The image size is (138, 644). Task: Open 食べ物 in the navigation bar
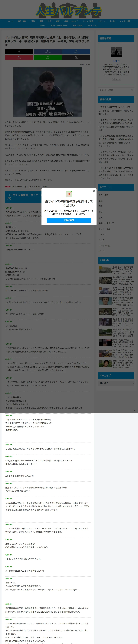112,21
